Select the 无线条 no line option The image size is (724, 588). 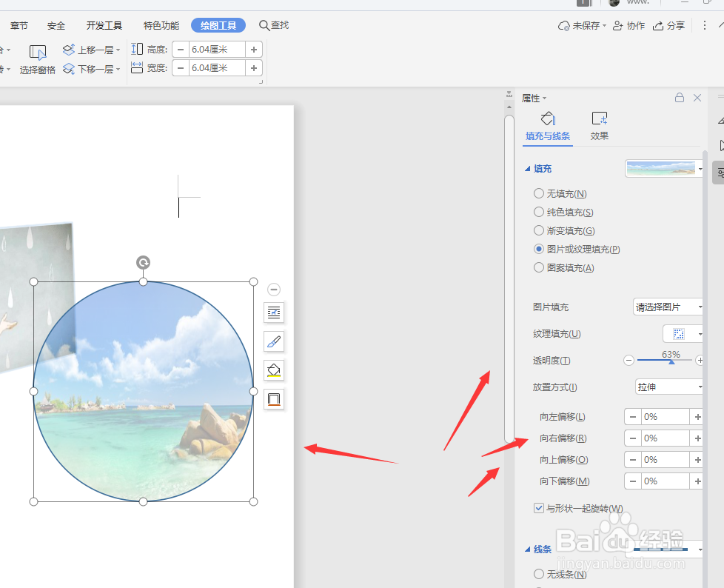point(538,575)
